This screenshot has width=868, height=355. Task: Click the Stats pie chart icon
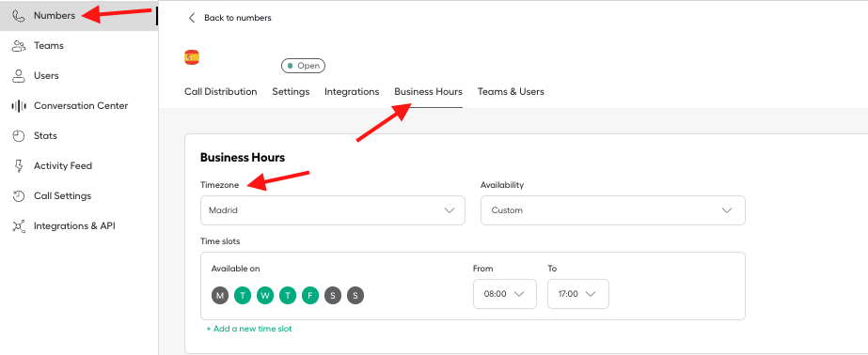click(19, 136)
